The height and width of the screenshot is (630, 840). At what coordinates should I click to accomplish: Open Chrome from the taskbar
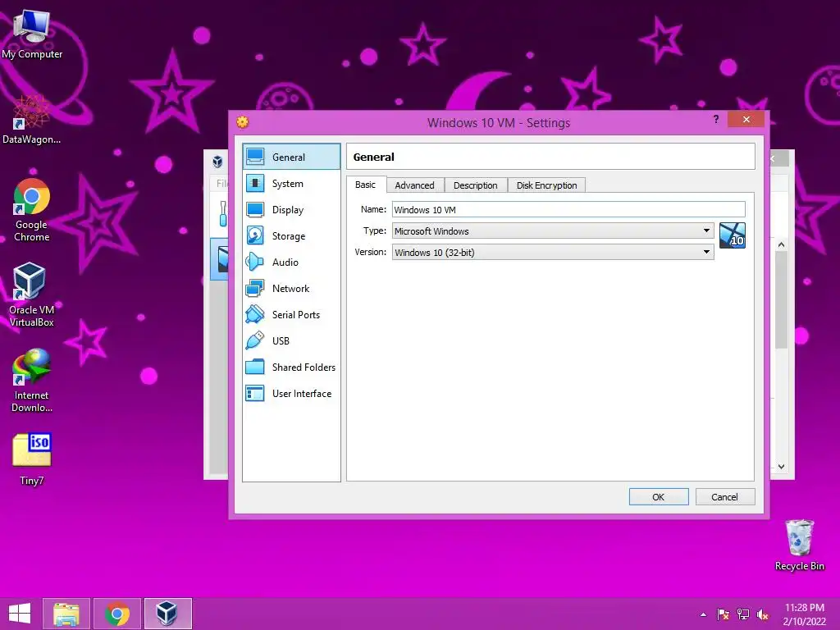click(x=117, y=614)
